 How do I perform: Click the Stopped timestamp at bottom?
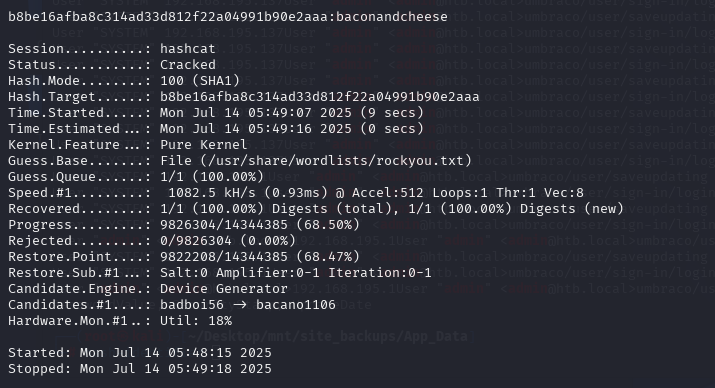coord(176,369)
